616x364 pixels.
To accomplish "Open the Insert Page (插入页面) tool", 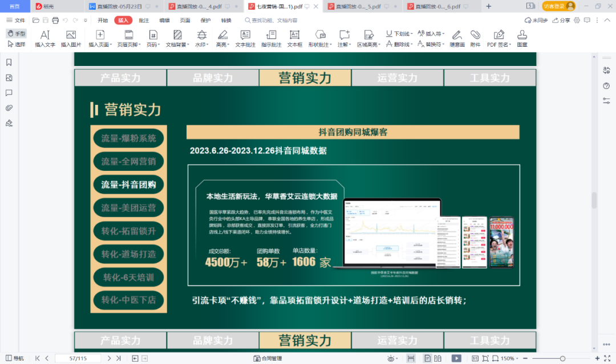I will 100,39.
